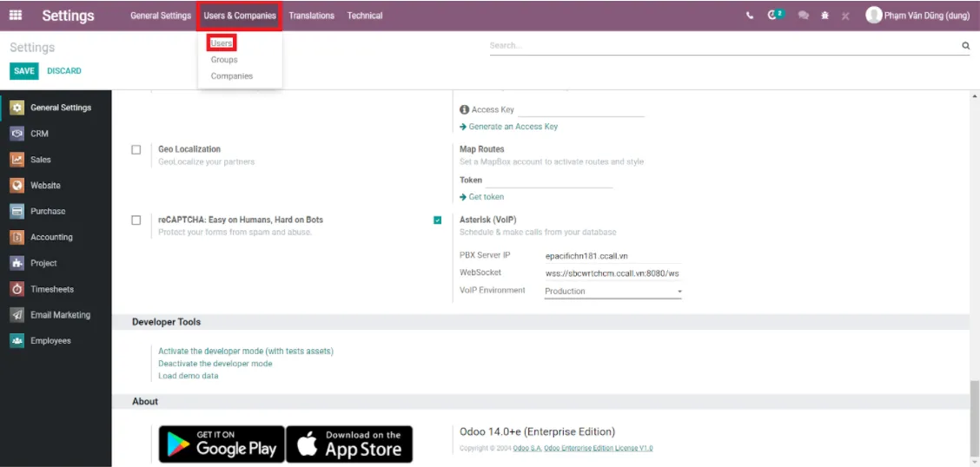Click the Accounting icon in the sidebar

tap(17, 237)
